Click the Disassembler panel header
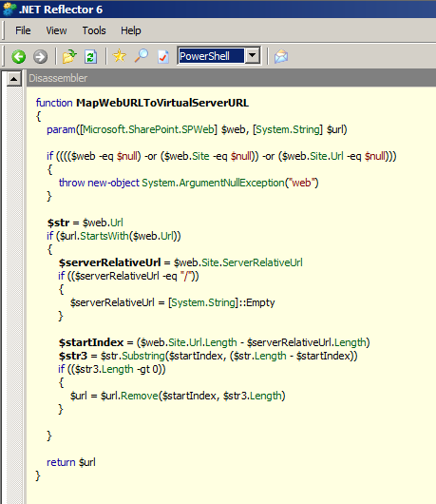 click(x=231, y=78)
